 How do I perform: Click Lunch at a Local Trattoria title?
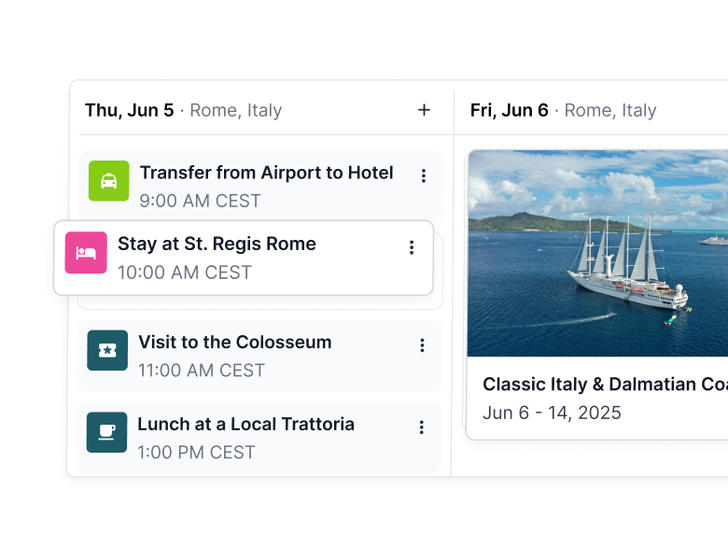(245, 424)
